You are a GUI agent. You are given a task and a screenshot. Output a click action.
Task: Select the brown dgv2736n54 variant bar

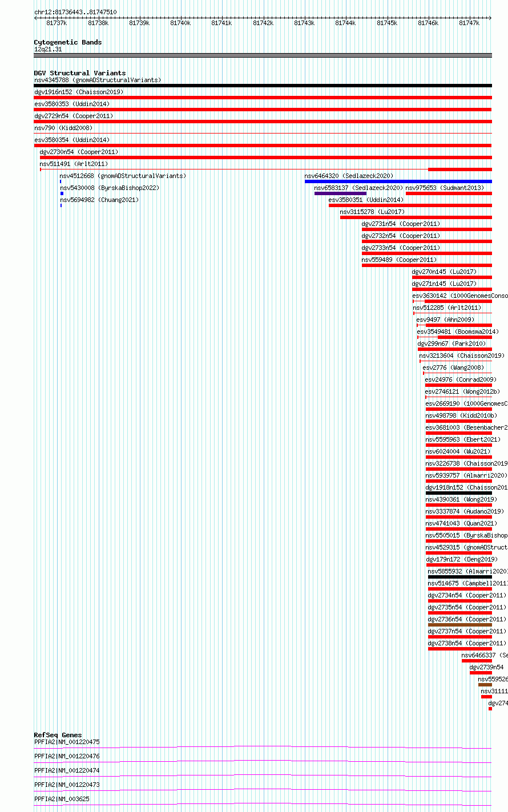pos(459,625)
